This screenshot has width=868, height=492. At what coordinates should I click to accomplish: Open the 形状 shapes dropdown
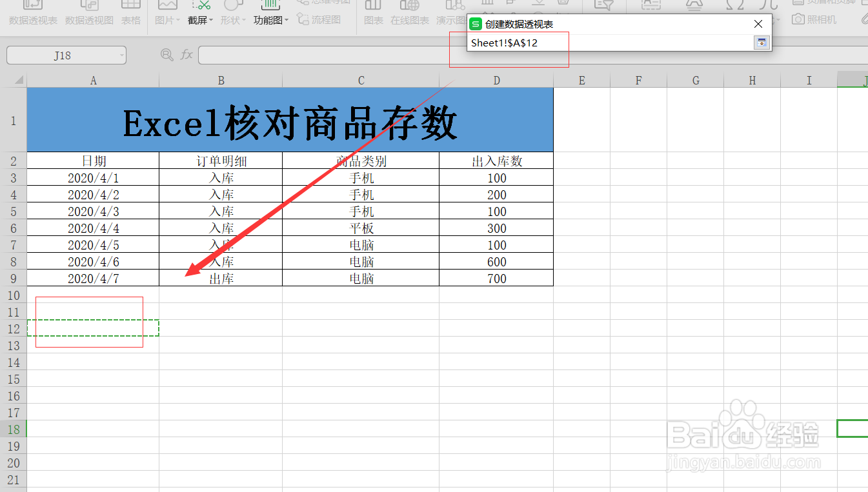click(x=233, y=13)
